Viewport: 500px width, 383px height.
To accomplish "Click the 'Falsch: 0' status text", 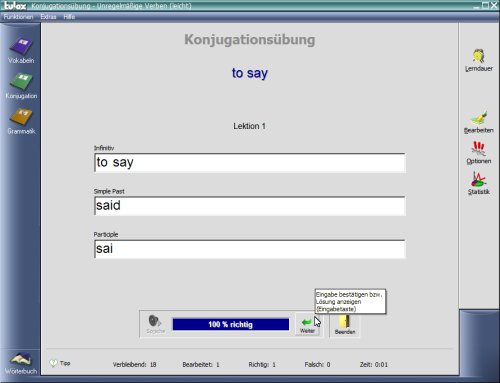I will point(317,364).
